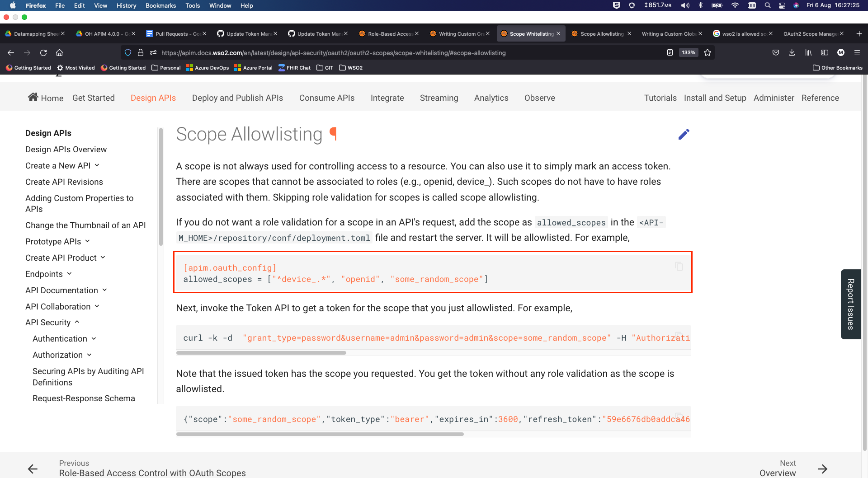Open the Firefox hamburger application menu
Viewport: 868px width, 478px height.
click(858, 53)
